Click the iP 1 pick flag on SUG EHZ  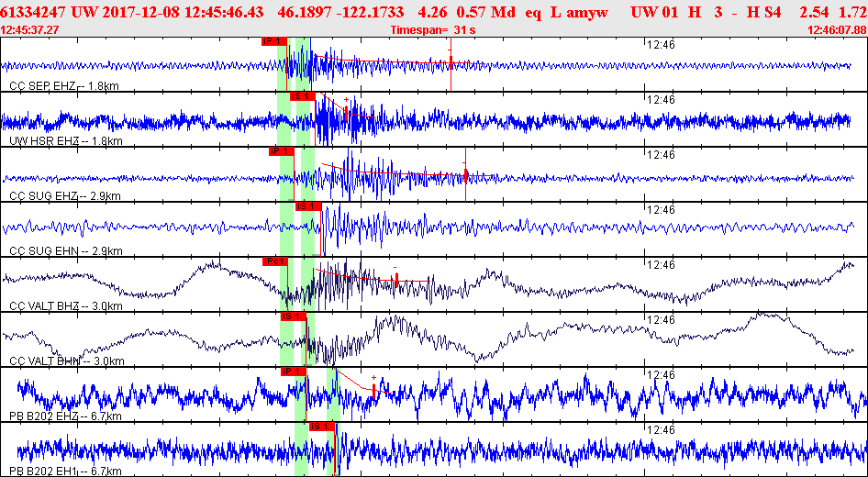(x=282, y=151)
